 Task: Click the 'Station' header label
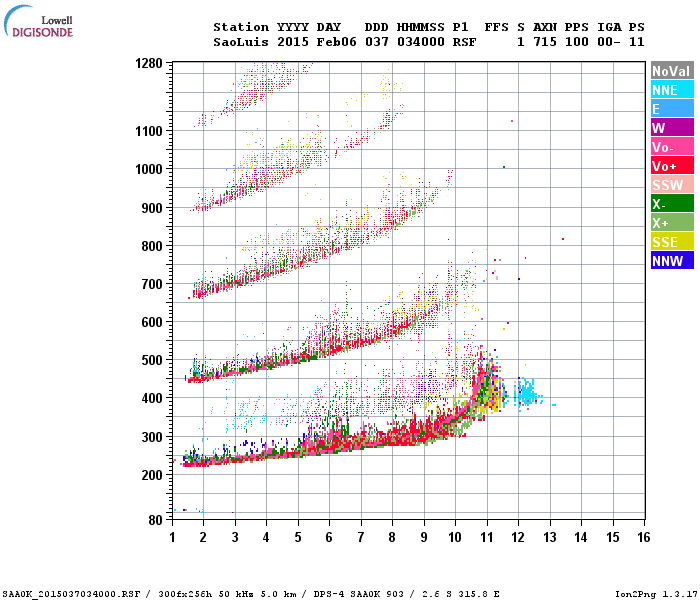pos(241,27)
